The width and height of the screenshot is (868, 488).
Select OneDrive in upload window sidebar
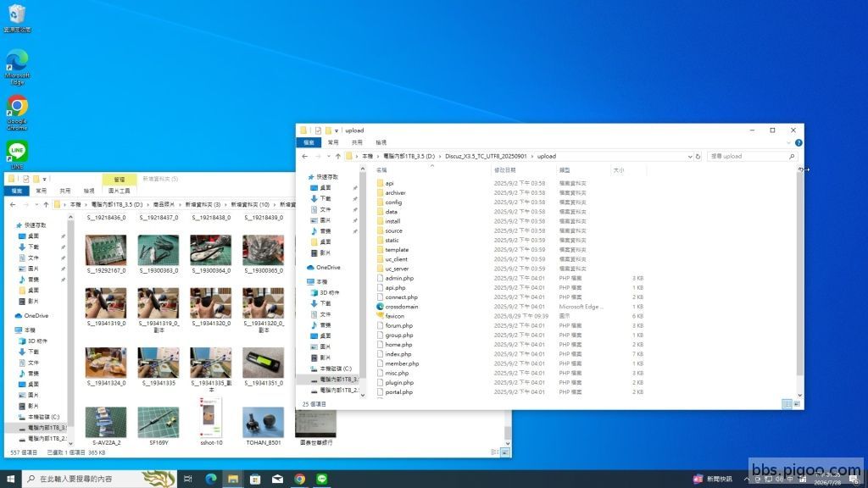pyautogui.click(x=328, y=267)
